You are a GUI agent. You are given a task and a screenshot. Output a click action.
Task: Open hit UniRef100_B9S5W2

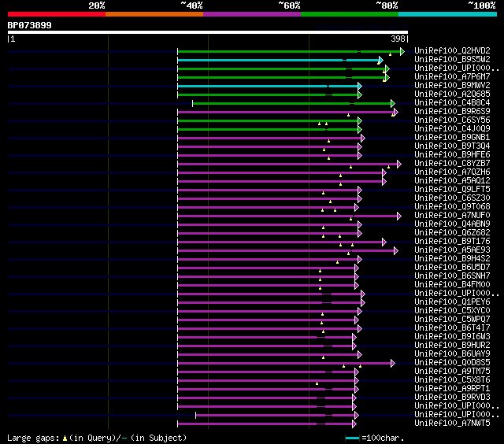pos(452,59)
